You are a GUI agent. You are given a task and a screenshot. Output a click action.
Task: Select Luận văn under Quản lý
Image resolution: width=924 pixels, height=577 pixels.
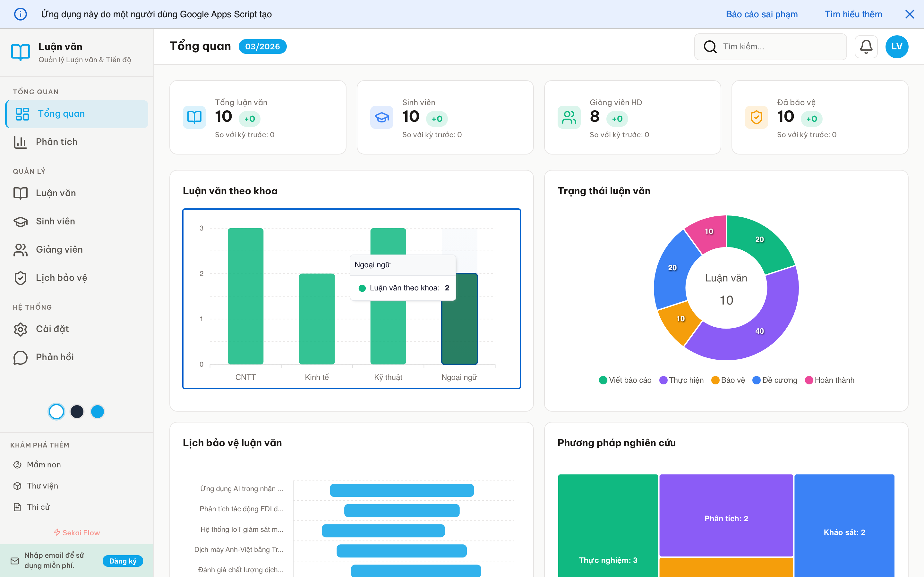[56, 193]
